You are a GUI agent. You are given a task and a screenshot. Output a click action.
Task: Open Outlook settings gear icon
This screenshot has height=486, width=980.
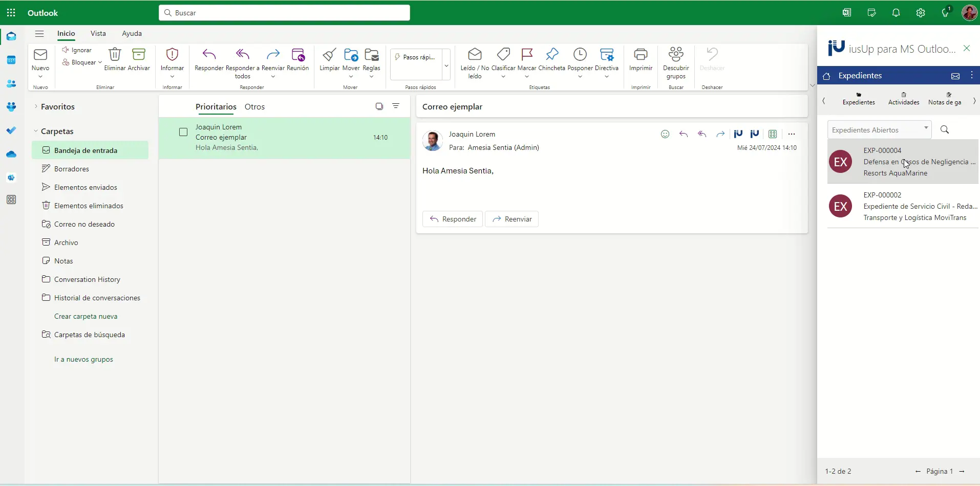[x=921, y=13]
